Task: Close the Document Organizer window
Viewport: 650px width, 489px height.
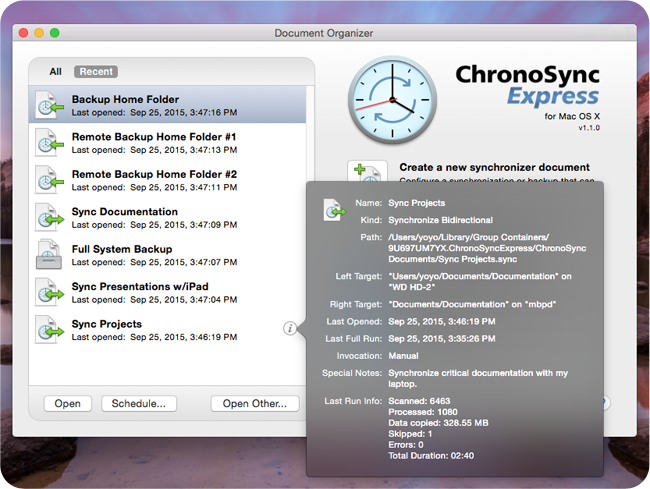Action: point(24,33)
